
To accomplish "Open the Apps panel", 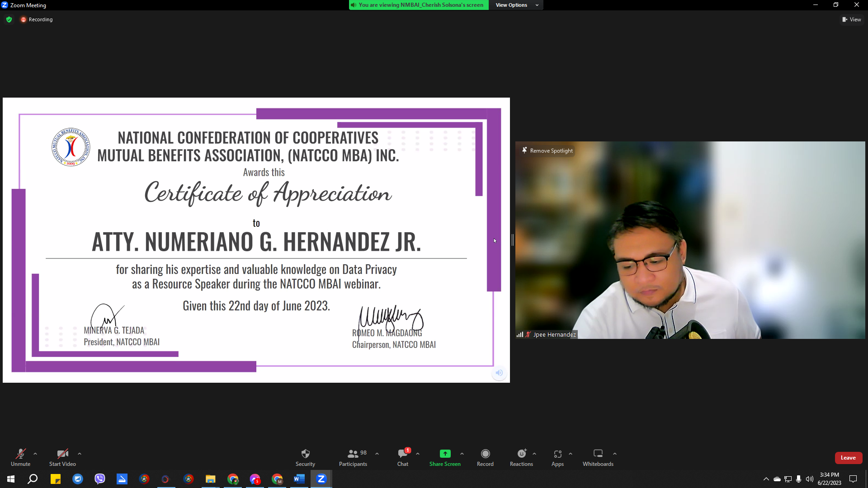I will click(x=557, y=457).
